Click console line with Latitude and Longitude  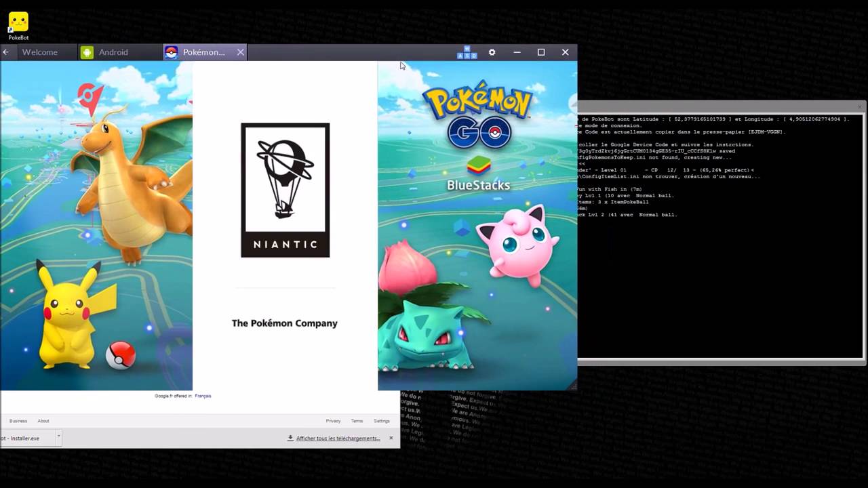(715, 119)
